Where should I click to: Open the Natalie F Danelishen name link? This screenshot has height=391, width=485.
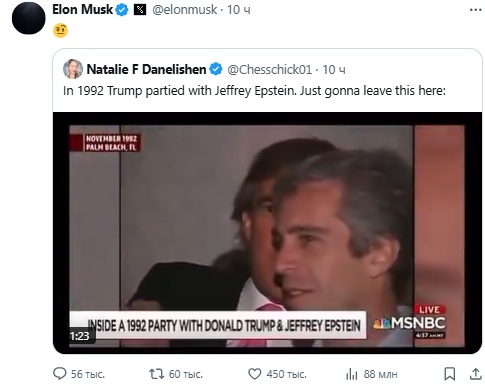146,69
